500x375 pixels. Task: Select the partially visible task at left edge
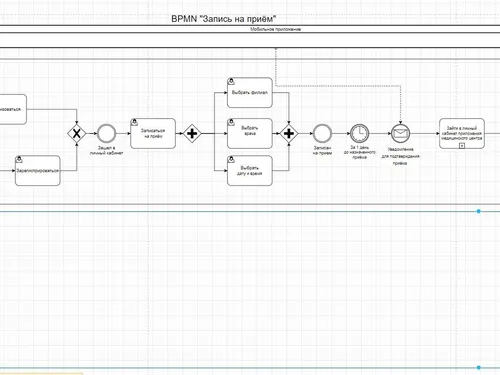tap(13, 109)
